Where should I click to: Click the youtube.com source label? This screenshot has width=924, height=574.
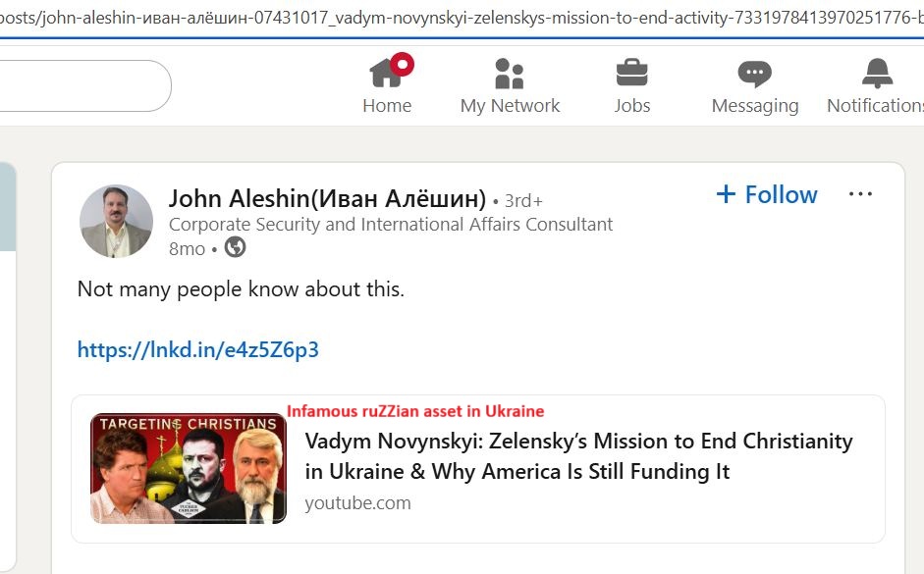[x=357, y=503]
